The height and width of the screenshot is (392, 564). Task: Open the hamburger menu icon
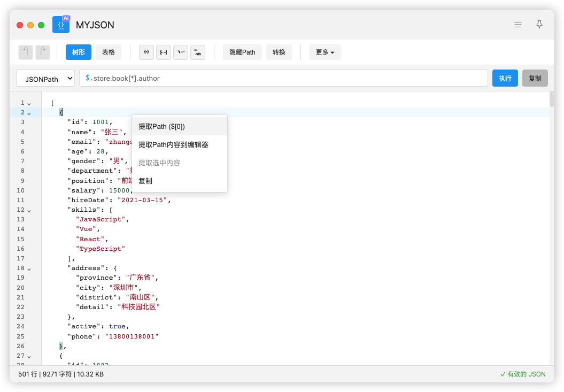(517, 25)
